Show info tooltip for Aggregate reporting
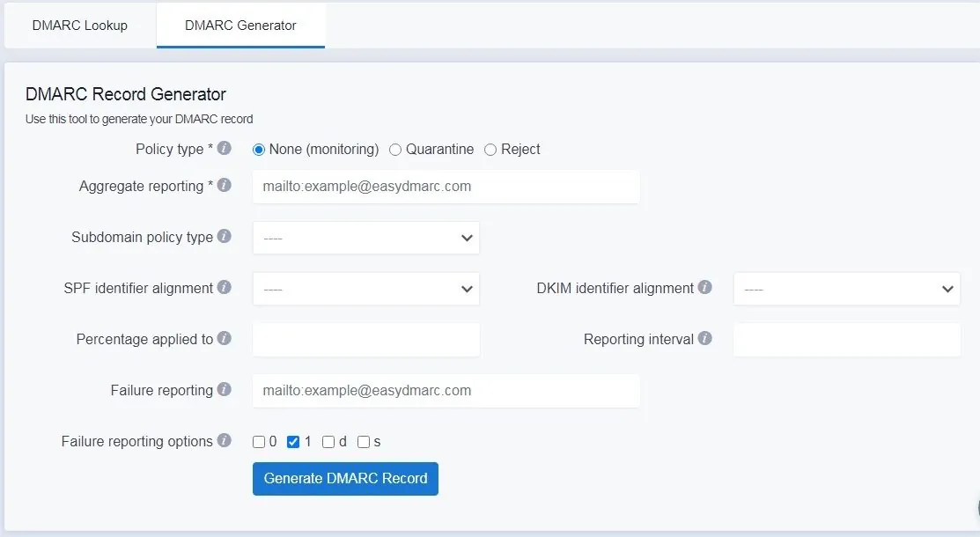 [x=225, y=185]
